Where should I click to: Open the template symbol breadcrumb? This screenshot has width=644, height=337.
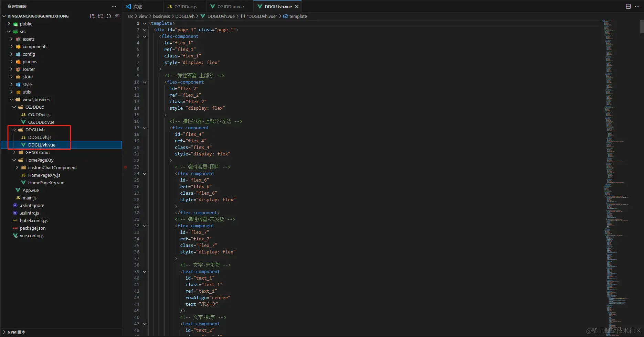[x=295, y=16]
